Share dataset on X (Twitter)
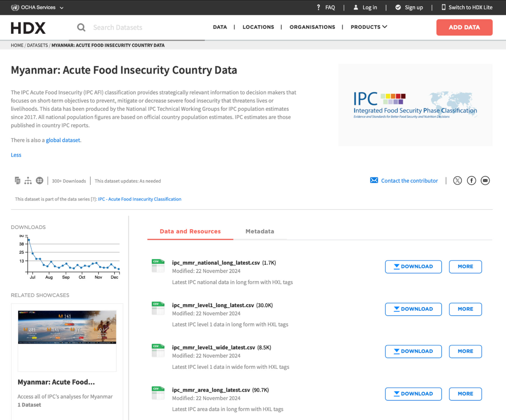Image resolution: width=506 pixels, height=420 pixels. 457,181
